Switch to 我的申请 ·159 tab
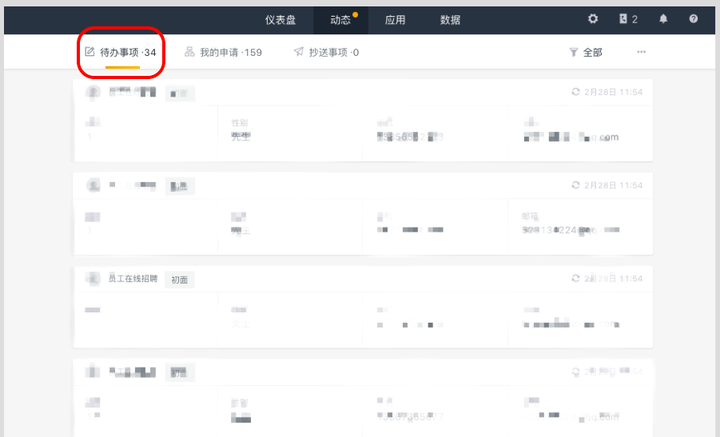The height and width of the screenshot is (437, 720). (223, 52)
